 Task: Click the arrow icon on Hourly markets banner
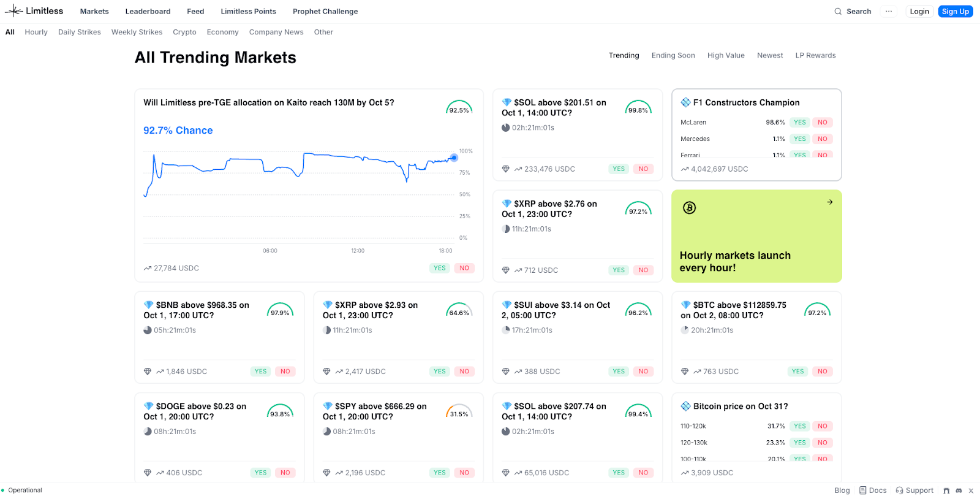[x=830, y=202]
